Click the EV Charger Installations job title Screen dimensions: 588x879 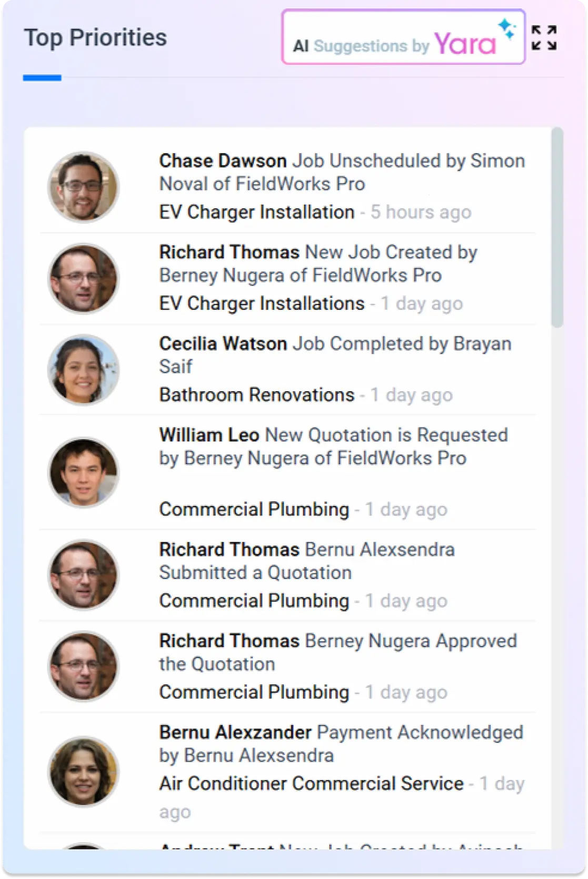(x=262, y=303)
